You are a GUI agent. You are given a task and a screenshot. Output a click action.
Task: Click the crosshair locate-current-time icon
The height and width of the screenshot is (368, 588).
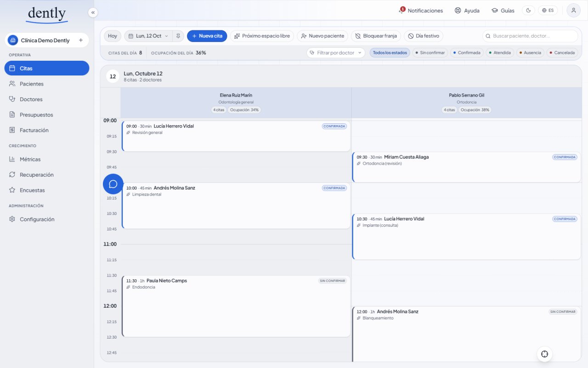(x=544, y=354)
